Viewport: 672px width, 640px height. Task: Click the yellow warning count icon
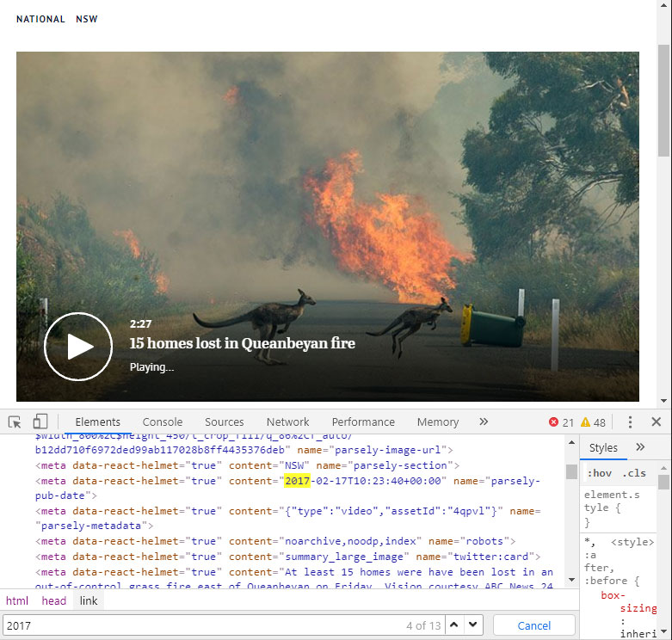[x=585, y=422]
